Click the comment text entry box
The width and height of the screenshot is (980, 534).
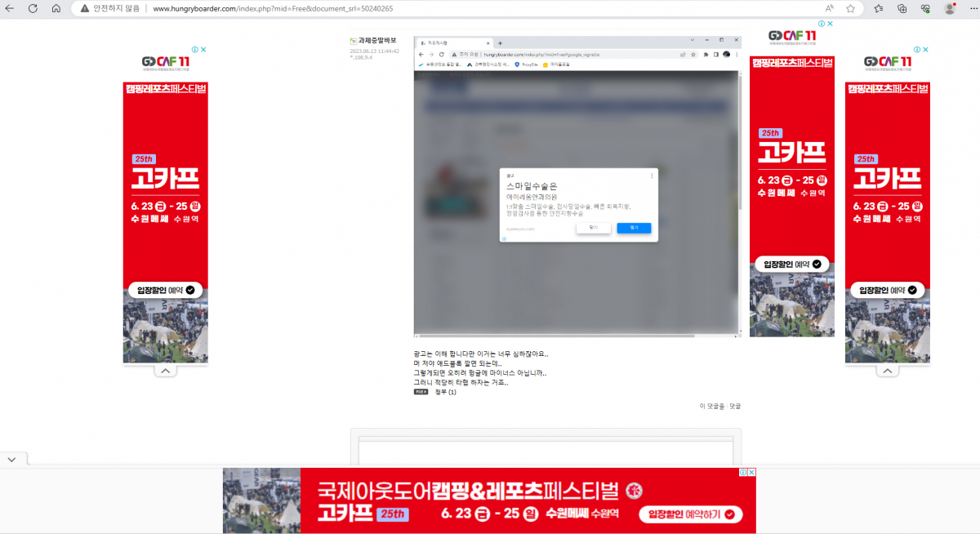(546, 452)
